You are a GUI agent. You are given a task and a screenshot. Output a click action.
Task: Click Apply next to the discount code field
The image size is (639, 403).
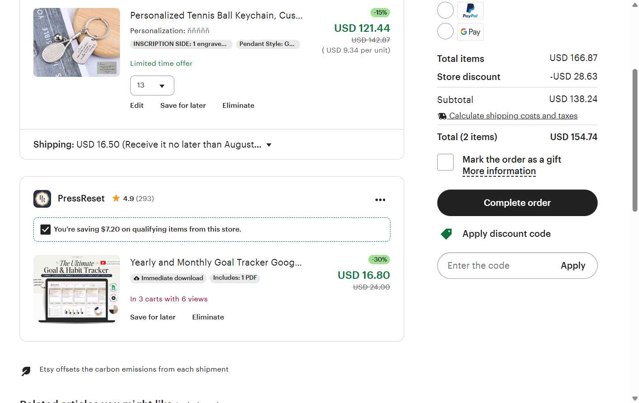(x=573, y=266)
